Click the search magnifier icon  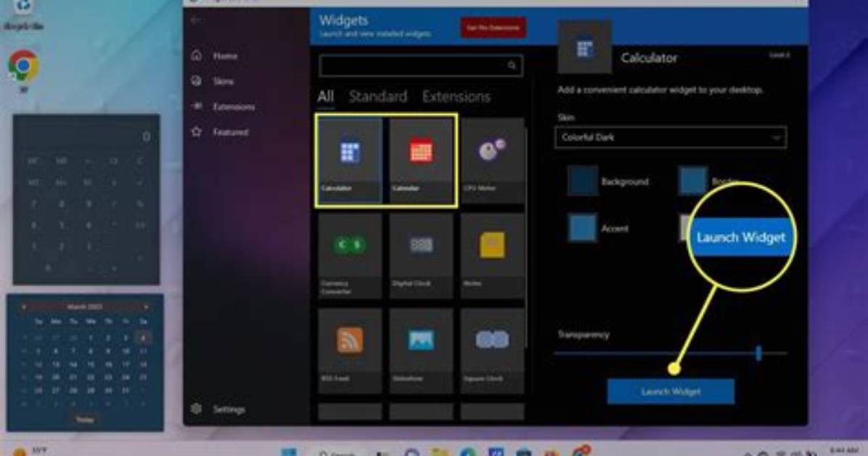[512, 65]
